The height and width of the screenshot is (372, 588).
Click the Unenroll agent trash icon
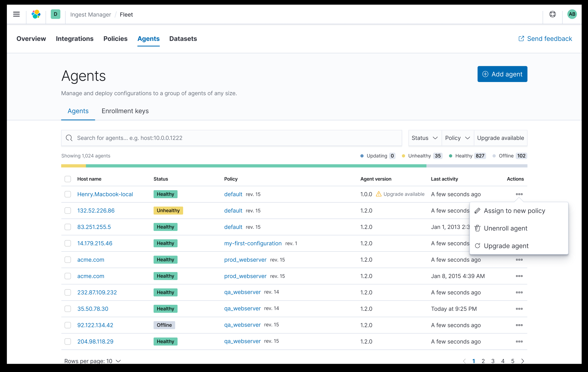tap(477, 228)
